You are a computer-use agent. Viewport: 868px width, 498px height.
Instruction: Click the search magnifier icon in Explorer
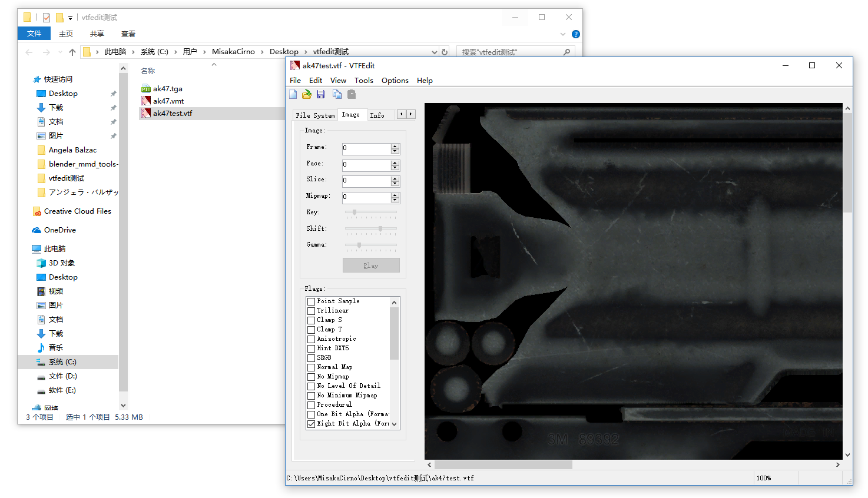tap(566, 52)
